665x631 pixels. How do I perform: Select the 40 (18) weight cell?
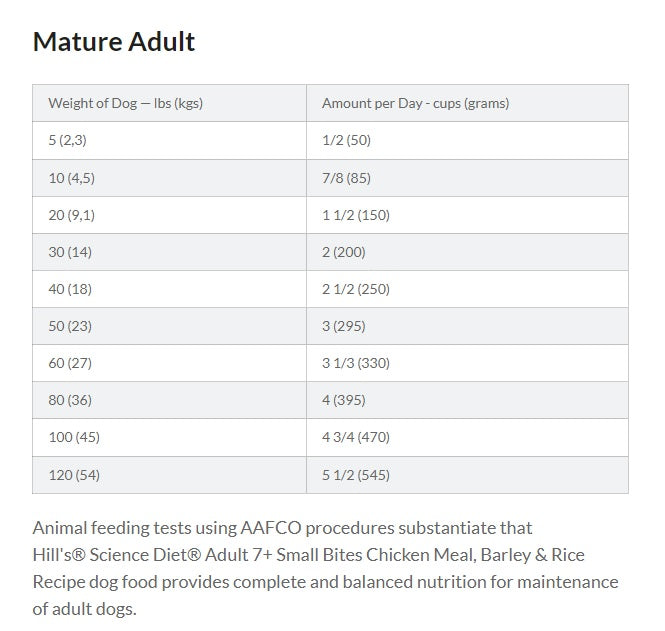(x=169, y=289)
